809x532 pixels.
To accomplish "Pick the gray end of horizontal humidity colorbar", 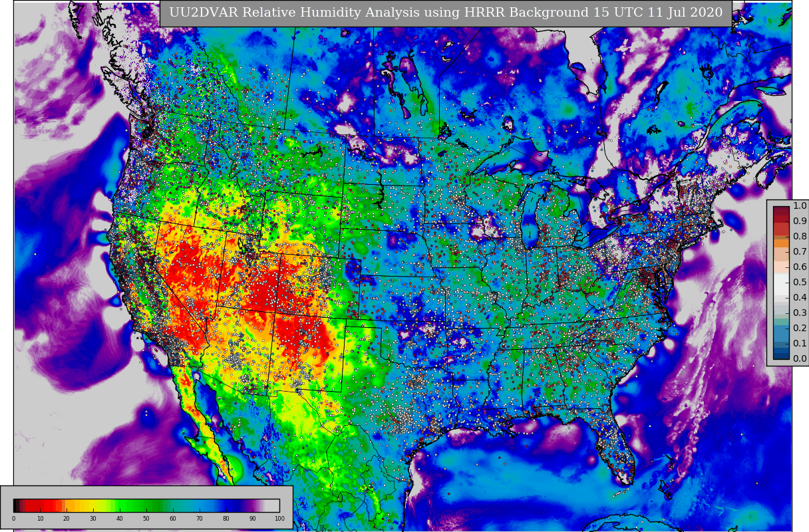I will [272, 505].
